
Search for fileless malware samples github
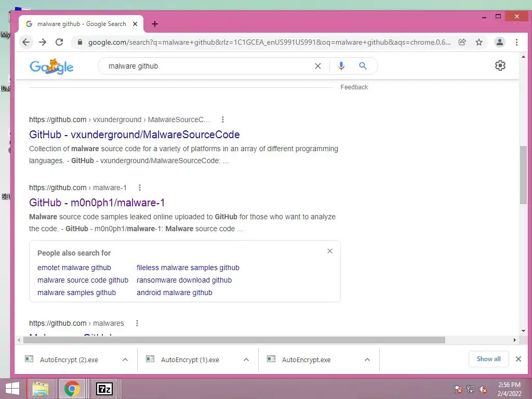[x=188, y=268]
